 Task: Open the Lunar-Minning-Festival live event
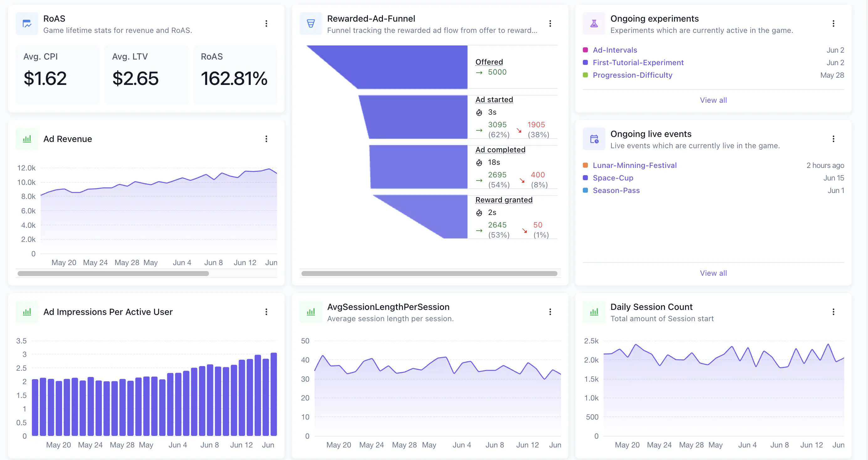(x=635, y=165)
